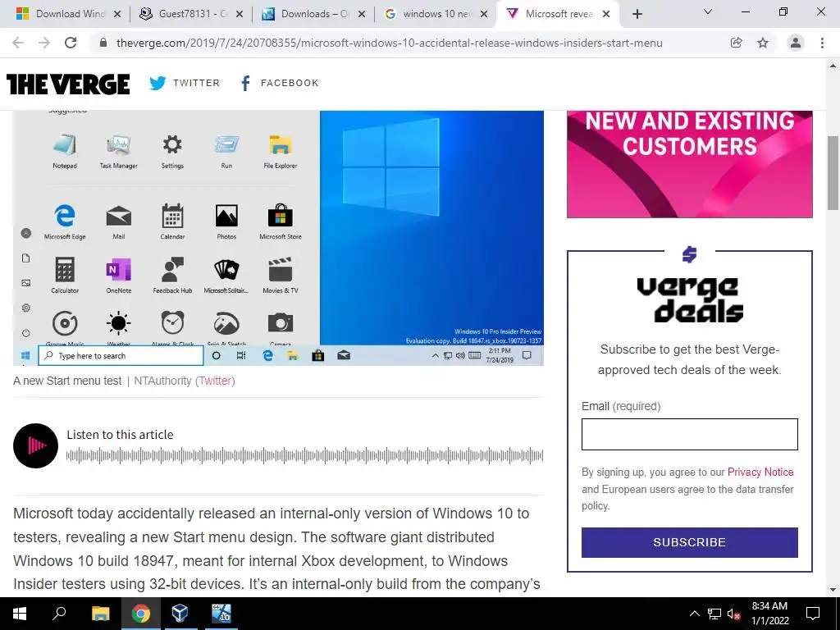This screenshot has width=840, height=630.
Task: Go to The Verge homepage logo
Action: tap(68, 84)
